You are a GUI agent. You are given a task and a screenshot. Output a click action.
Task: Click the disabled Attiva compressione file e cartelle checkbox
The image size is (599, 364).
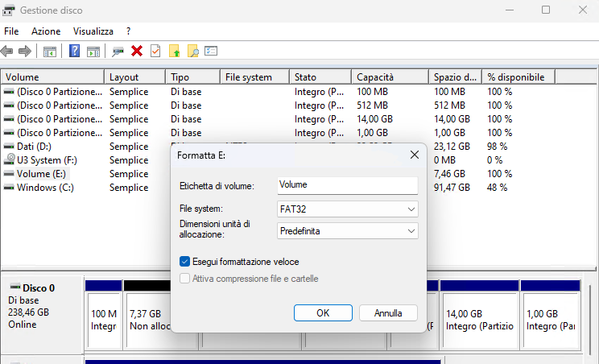tap(184, 279)
